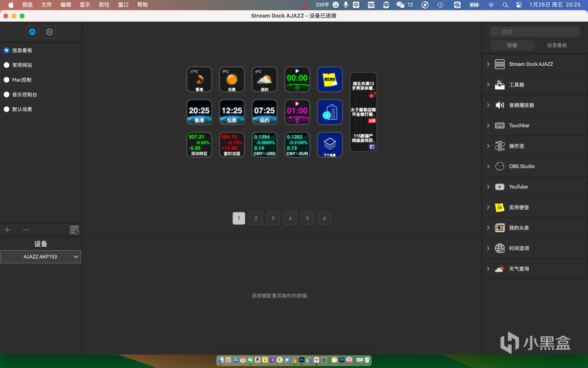Activate the 默认场景 scene radio button
This screenshot has height=368, width=588.
pyautogui.click(x=6, y=109)
